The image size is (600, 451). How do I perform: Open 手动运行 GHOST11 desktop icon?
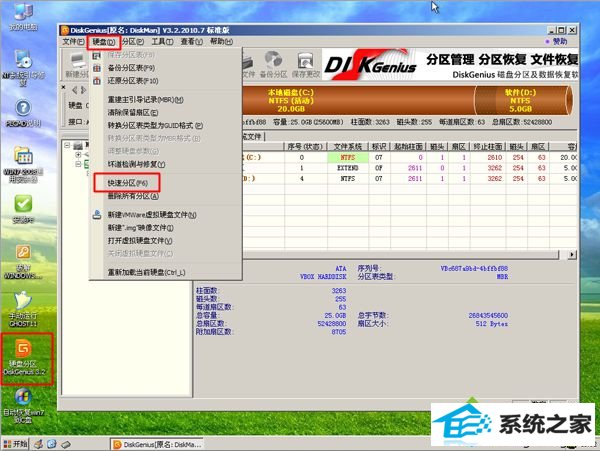click(23, 310)
